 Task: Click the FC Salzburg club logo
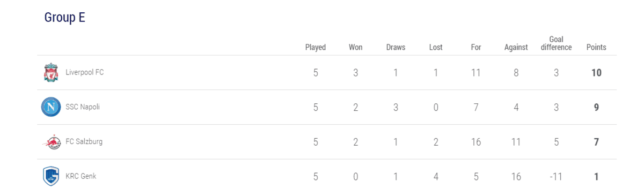point(50,142)
